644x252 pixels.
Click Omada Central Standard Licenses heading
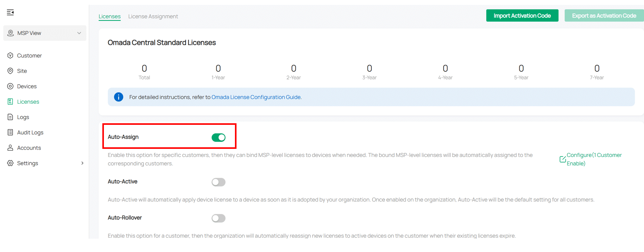coord(162,42)
